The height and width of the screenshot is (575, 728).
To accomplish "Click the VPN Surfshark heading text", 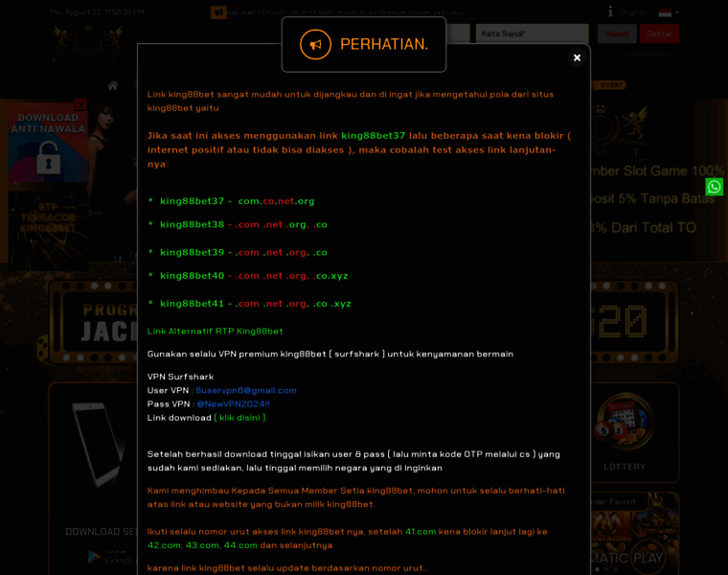I will (x=181, y=377).
